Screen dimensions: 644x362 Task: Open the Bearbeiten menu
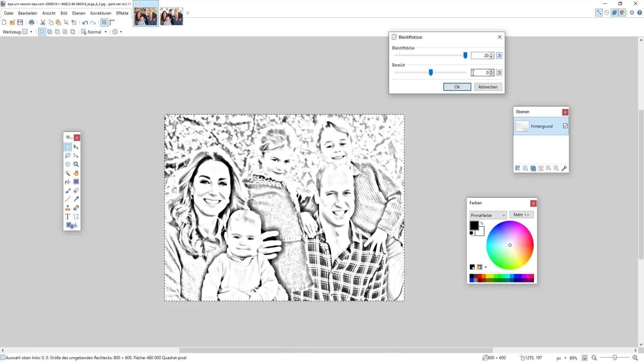click(x=28, y=13)
